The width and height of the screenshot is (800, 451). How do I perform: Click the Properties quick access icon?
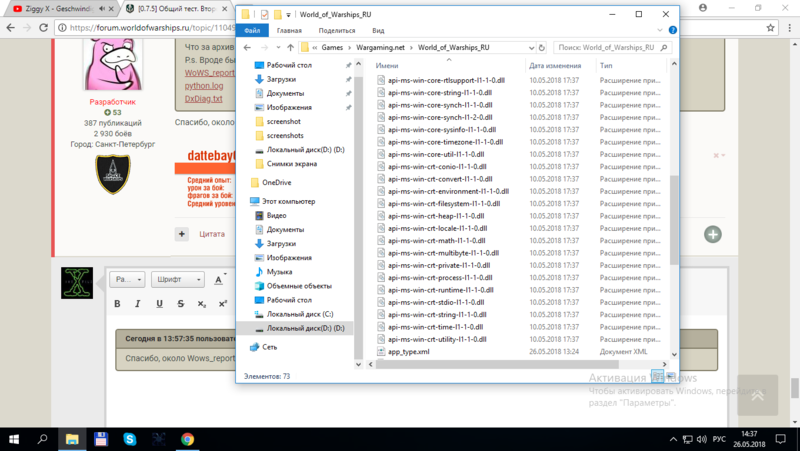coord(264,14)
